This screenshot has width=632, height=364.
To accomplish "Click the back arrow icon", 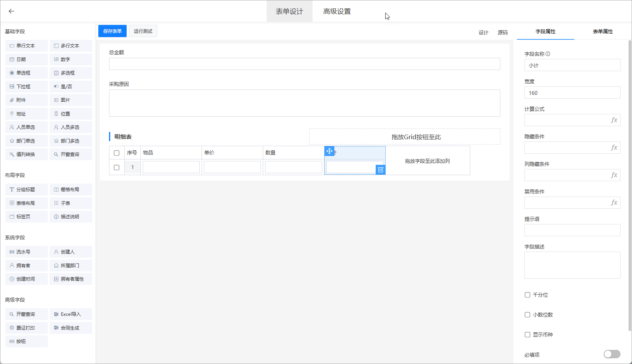I will coord(11,11).
